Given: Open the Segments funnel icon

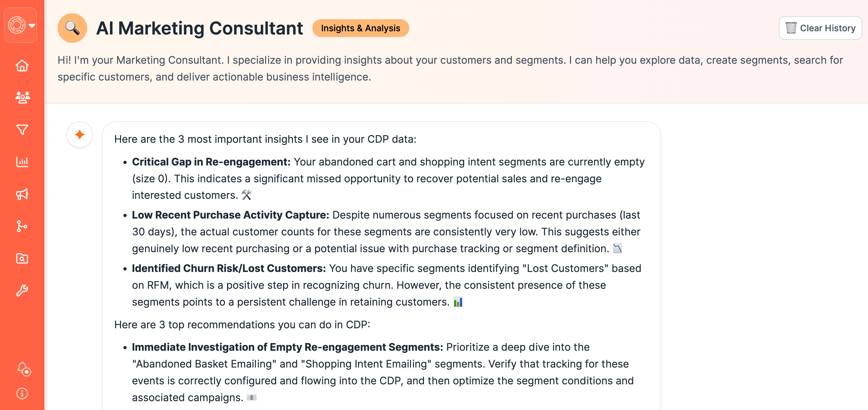Looking at the screenshot, I should pos(22,129).
